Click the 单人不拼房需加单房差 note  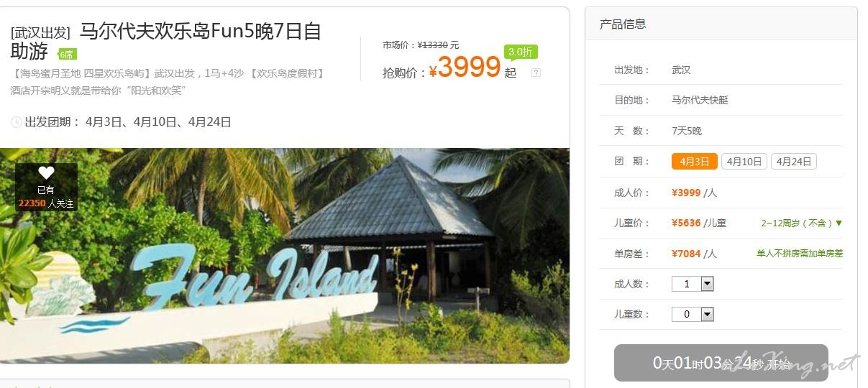tap(800, 254)
